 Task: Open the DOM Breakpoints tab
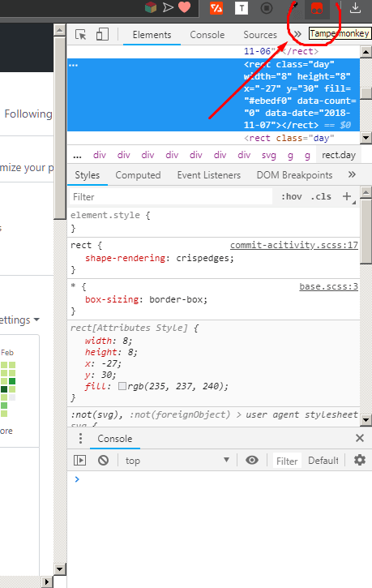294,175
